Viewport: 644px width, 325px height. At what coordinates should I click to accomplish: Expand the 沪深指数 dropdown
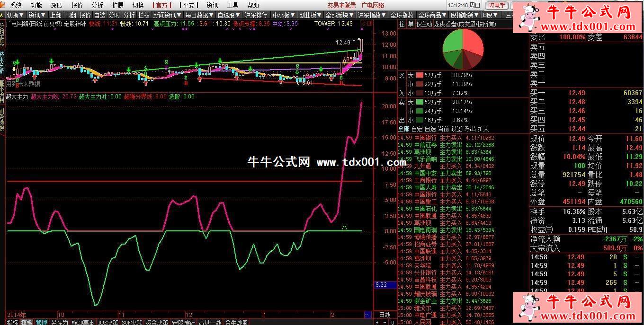pos(371,15)
